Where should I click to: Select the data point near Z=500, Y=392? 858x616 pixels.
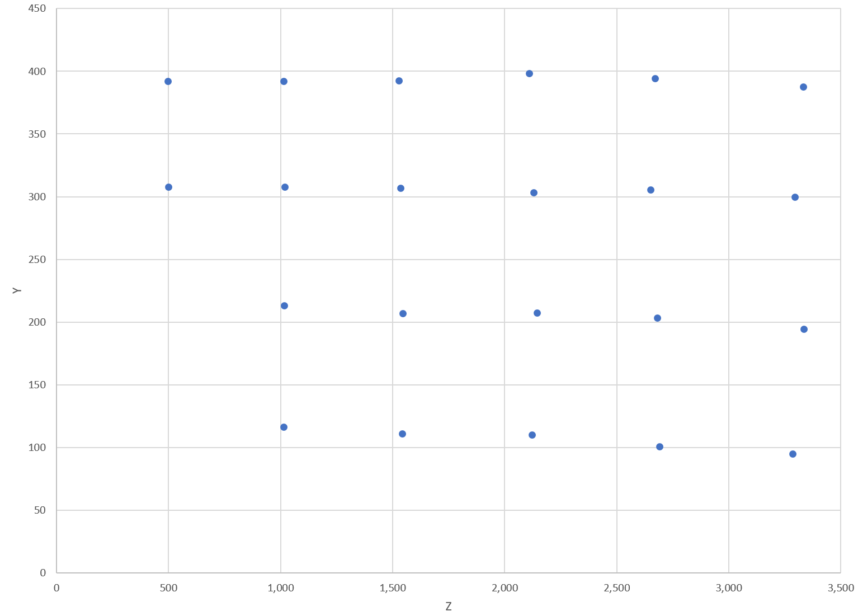tap(168, 82)
